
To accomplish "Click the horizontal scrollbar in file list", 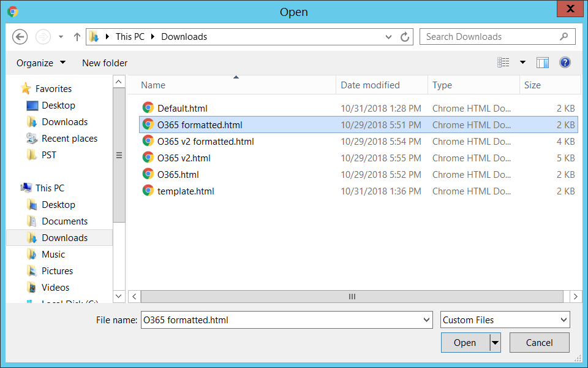I will 352,296.
